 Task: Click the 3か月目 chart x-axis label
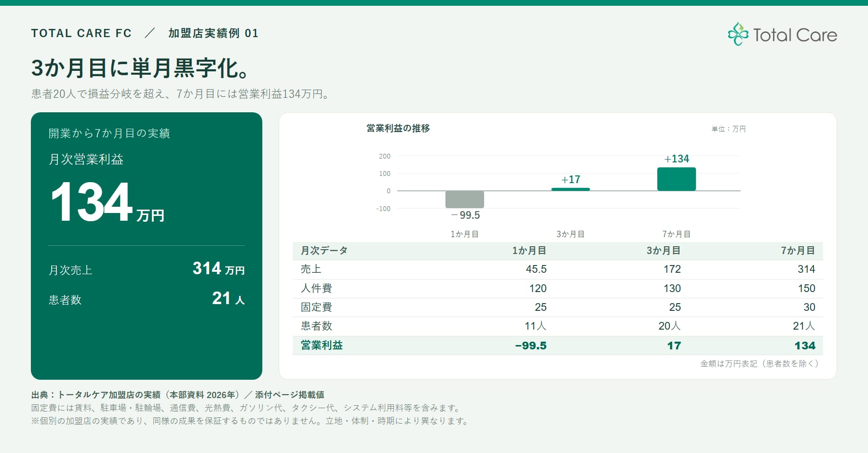pos(570,234)
